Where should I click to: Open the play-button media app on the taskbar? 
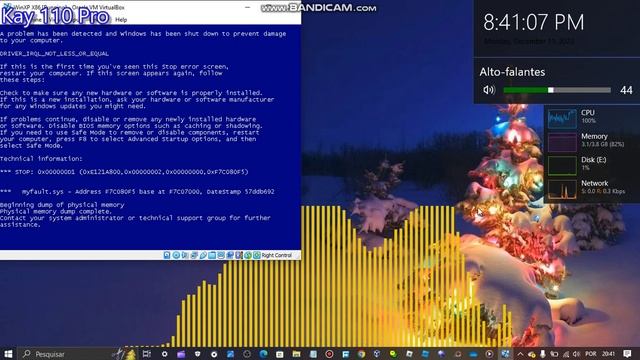coord(489,354)
